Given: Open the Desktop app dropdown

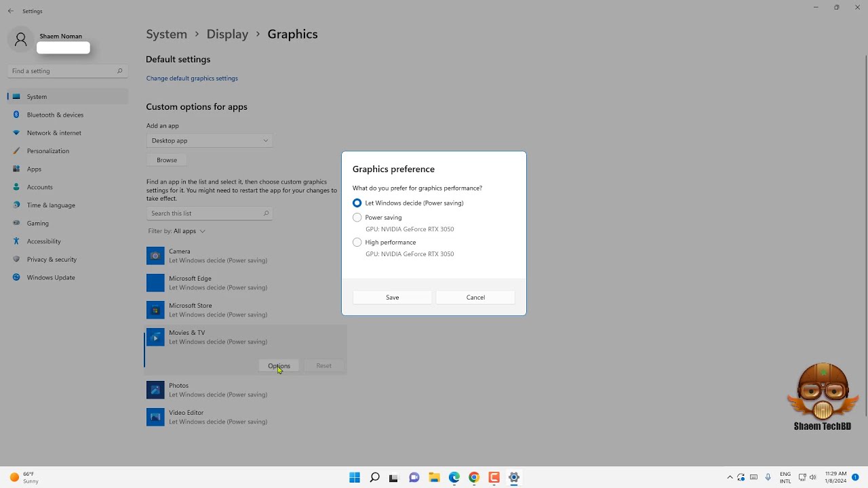Looking at the screenshot, I should point(210,140).
